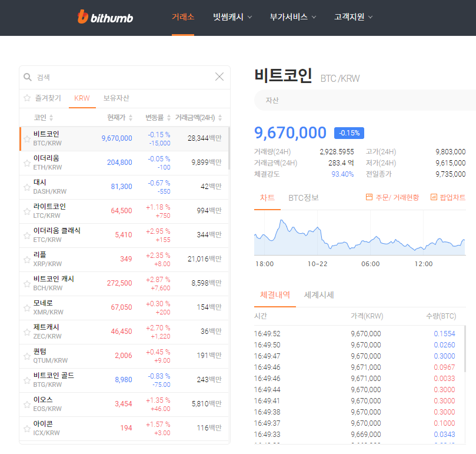Select the EOS/KRW coin row
This screenshot has height=454, width=476.
tap(118, 405)
